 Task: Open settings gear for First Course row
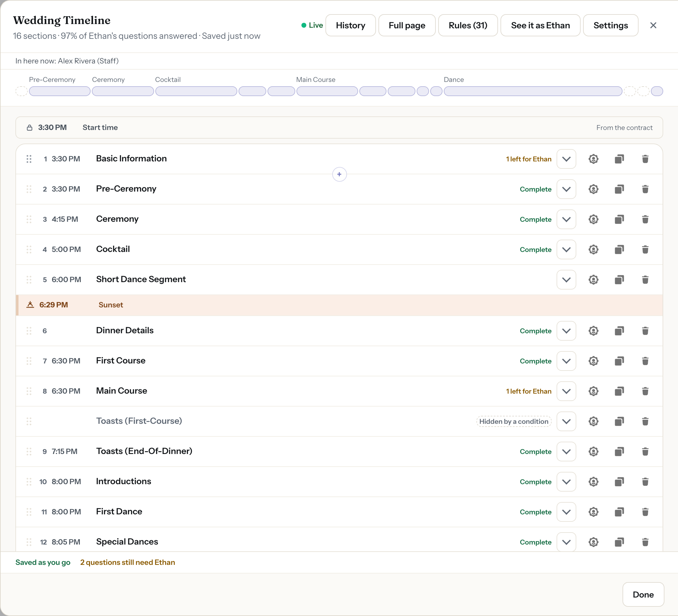593,361
